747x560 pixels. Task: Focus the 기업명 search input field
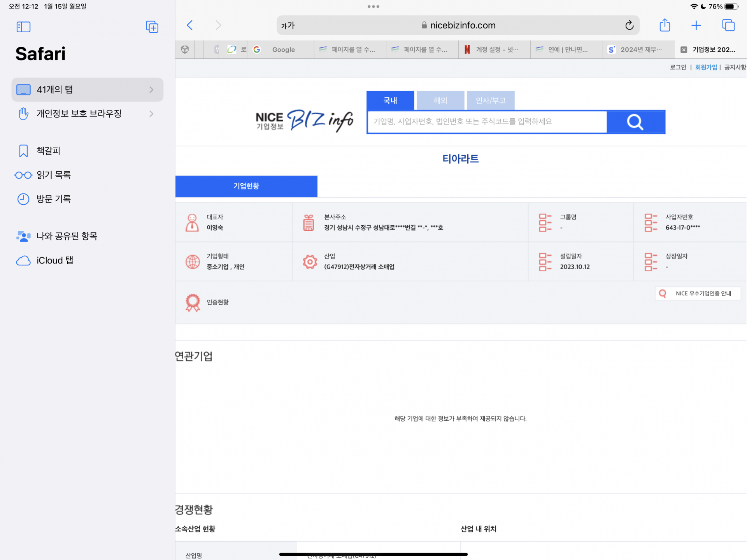pyautogui.click(x=486, y=122)
